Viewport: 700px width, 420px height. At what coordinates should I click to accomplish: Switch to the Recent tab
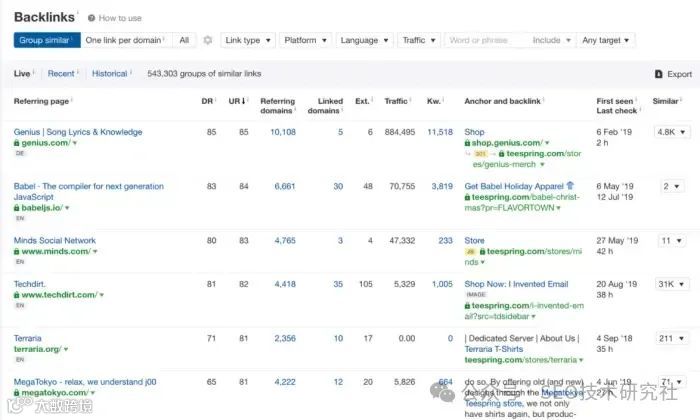point(61,73)
